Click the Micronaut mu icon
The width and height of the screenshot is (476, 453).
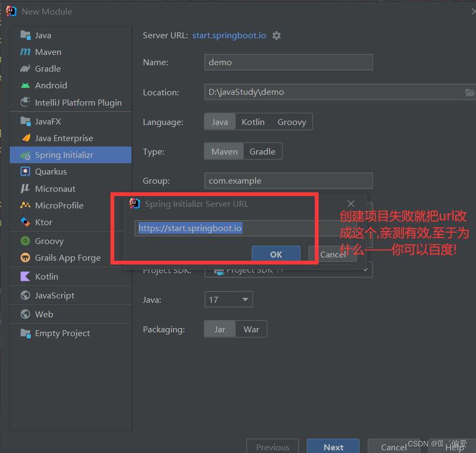point(25,189)
